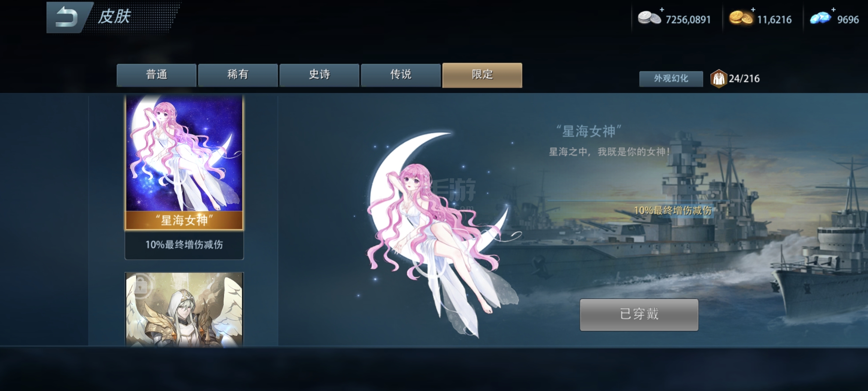Screen dimensions: 868x391
Task: Select the 星海女神 skin thumbnail
Action: pyautogui.click(x=184, y=162)
